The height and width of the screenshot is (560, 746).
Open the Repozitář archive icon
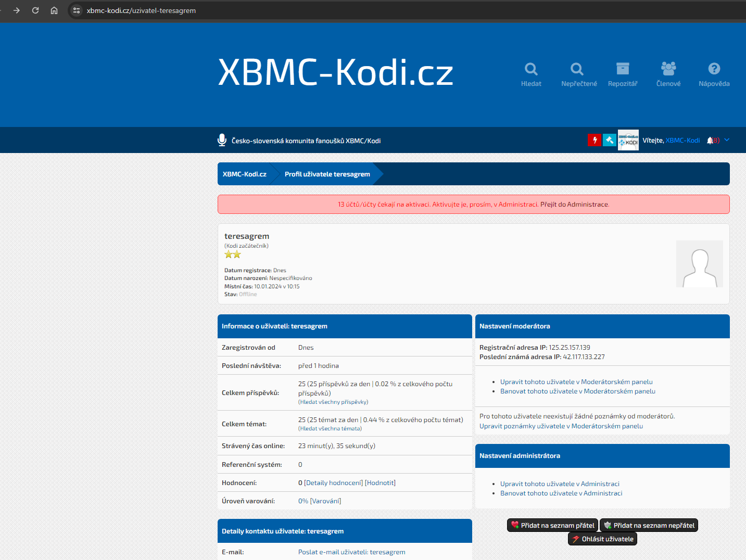(x=623, y=69)
